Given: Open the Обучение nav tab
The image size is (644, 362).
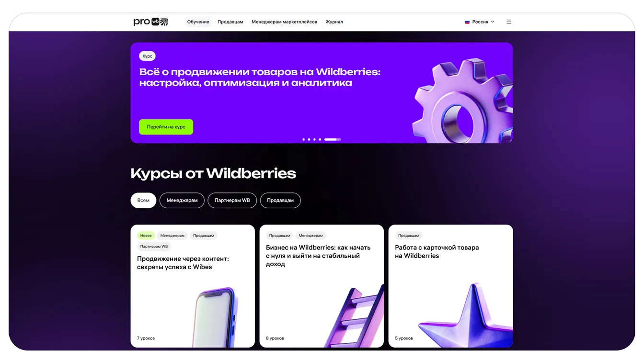Looking at the screenshot, I should (x=198, y=22).
